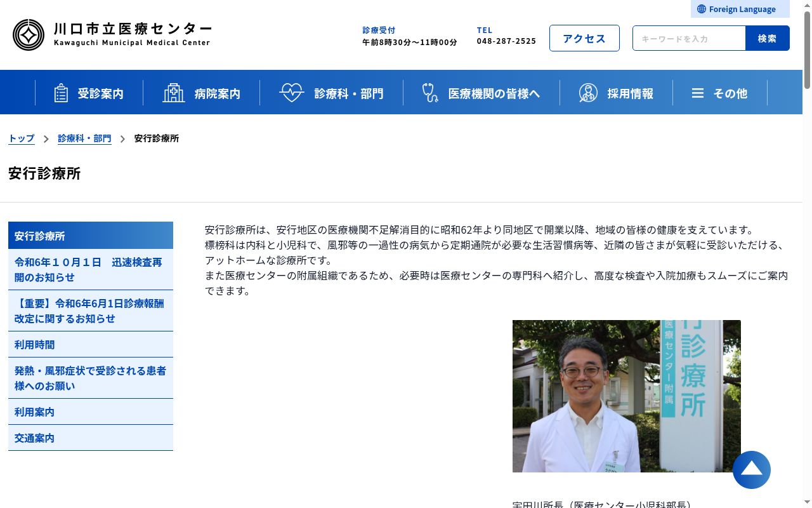This screenshot has height=508, width=812.
Task: Open the 受診案内 navigation menu
Action: [x=89, y=93]
